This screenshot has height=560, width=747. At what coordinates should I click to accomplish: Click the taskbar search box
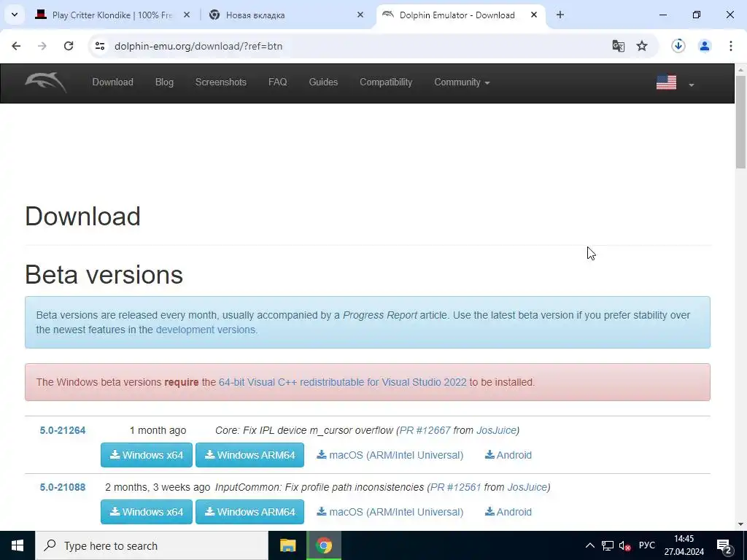pyautogui.click(x=152, y=545)
